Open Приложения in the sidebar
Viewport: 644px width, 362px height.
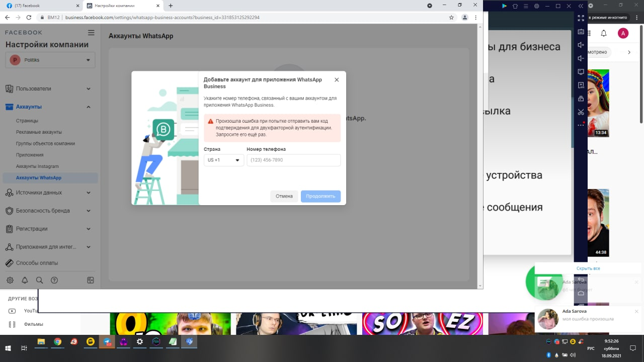pyautogui.click(x=30, y=155)
